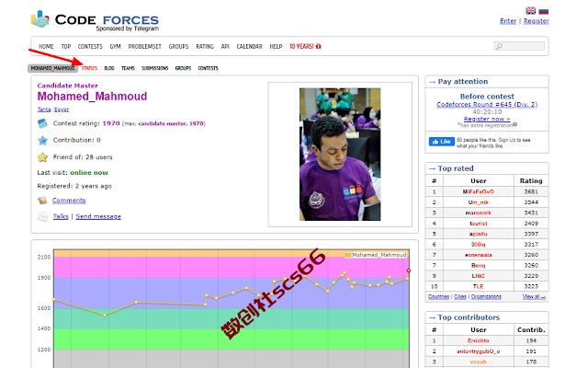Open the Comments link
Screen dimensions: 588x368
pos(69,201)
